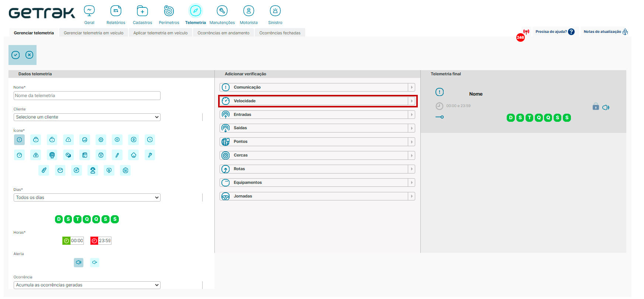Pick the house icon
Viewport: 644px width, 299px height.
pyautogui.click(x=134, y=155)
